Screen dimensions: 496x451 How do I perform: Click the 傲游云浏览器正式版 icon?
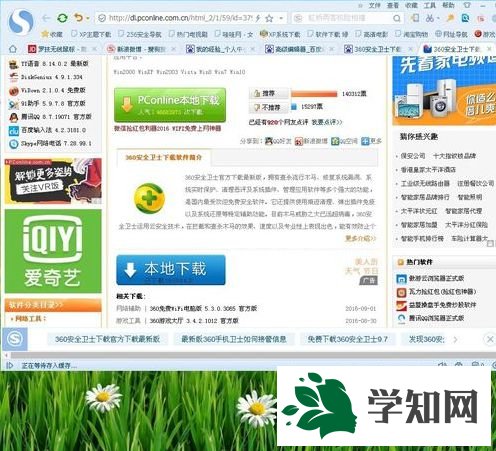[401, 279]
